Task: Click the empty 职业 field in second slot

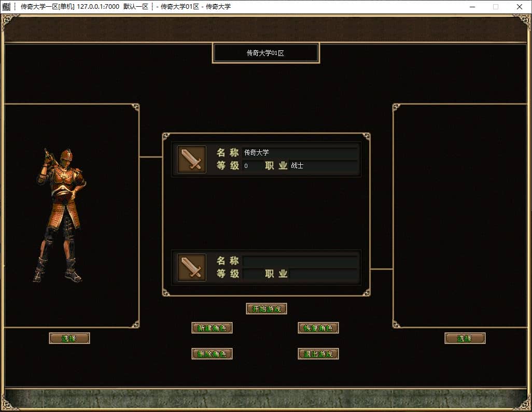Action: pyautogui.click(x=324, y=274)
